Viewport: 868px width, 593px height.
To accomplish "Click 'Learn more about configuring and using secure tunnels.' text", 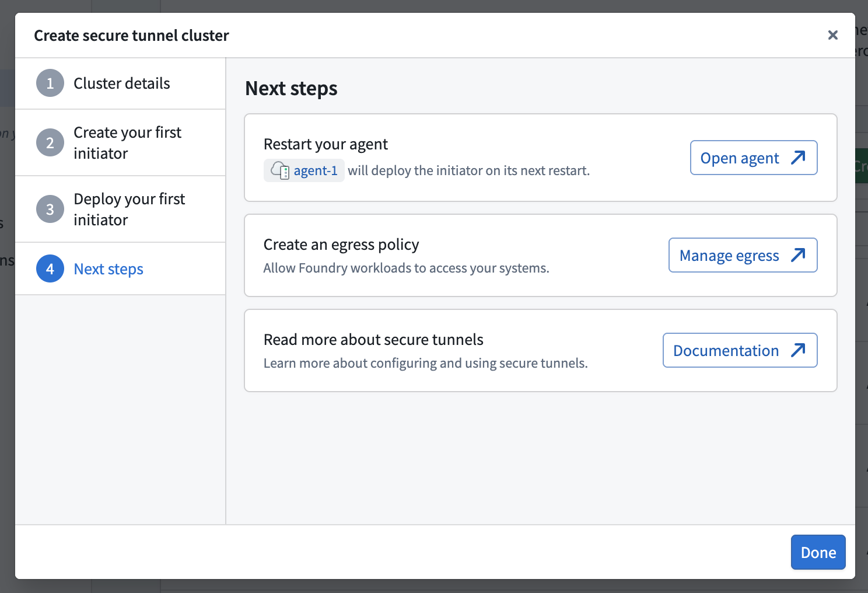I will coord(425,363).
